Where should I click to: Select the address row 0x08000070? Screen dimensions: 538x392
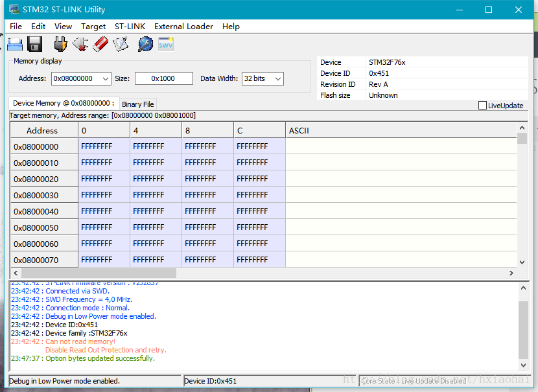(44, 260)
